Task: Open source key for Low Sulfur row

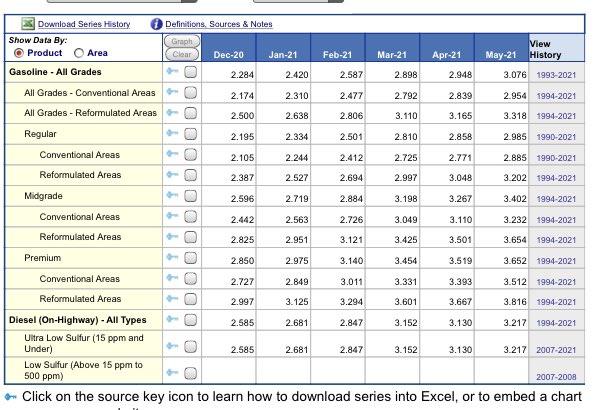Action: [x=172, y=373]
